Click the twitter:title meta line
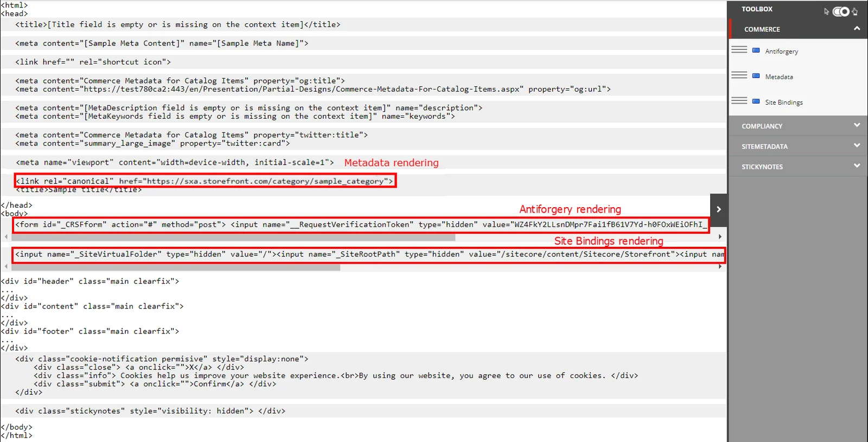Viewport: 868px width, 442px height. click(192, 135)
